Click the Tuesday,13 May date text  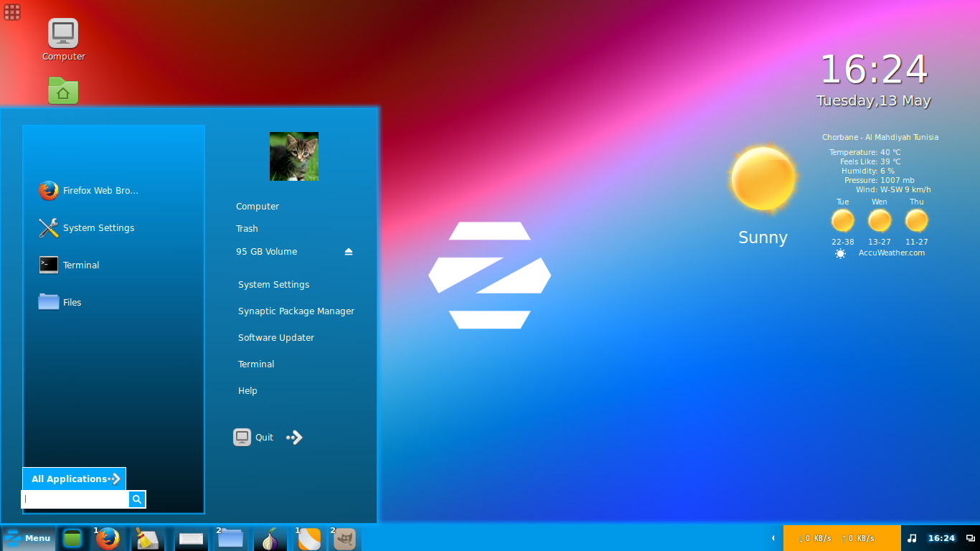click(x=874, y=101)
